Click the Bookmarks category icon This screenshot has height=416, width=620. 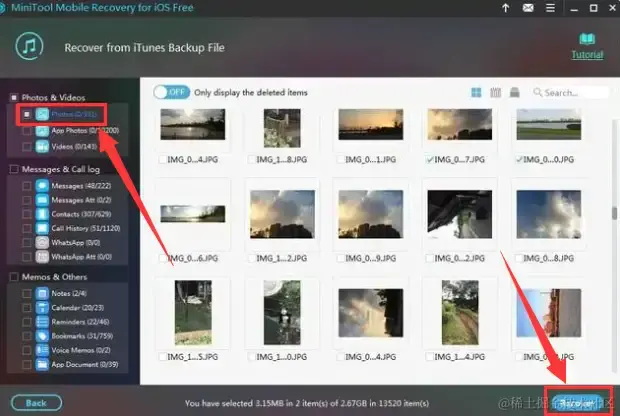point(42,336)
